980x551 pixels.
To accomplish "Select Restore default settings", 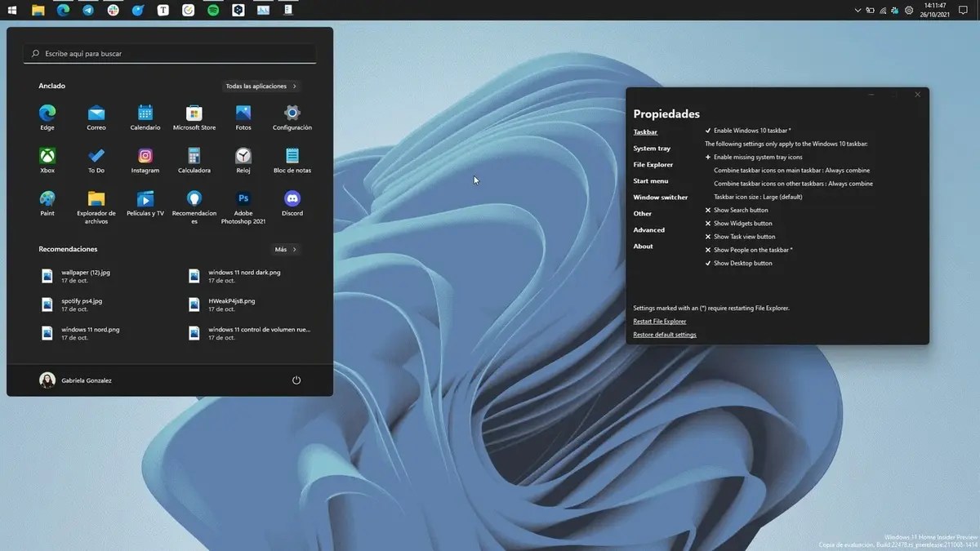I will click(664, 335).
